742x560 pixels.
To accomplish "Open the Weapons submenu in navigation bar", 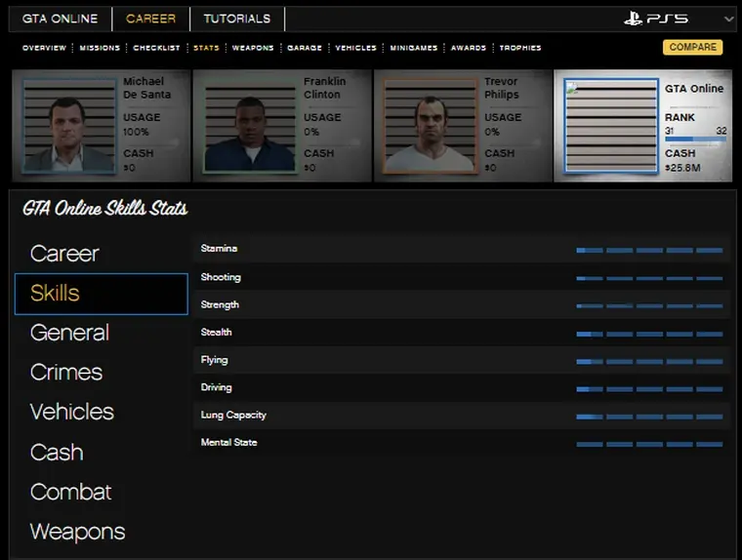I will 253,48.
